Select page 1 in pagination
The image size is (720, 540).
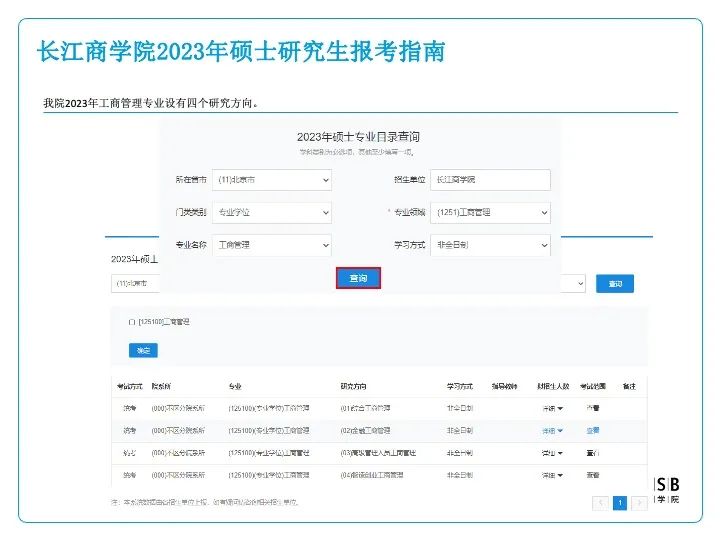[x=620, y=503]
